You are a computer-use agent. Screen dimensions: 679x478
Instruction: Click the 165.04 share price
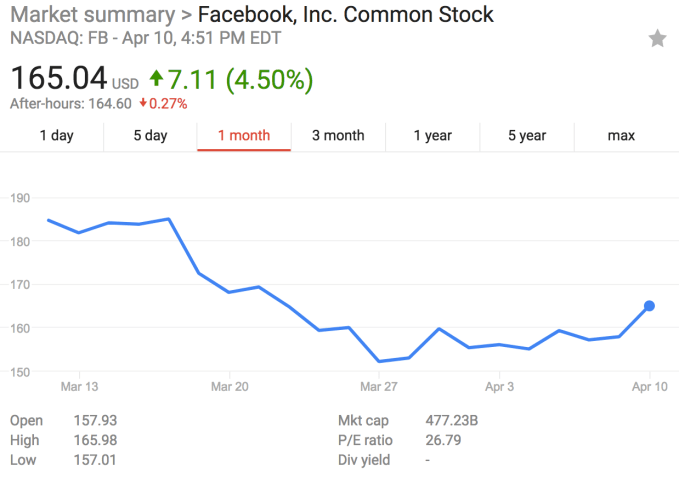[58, 78]
